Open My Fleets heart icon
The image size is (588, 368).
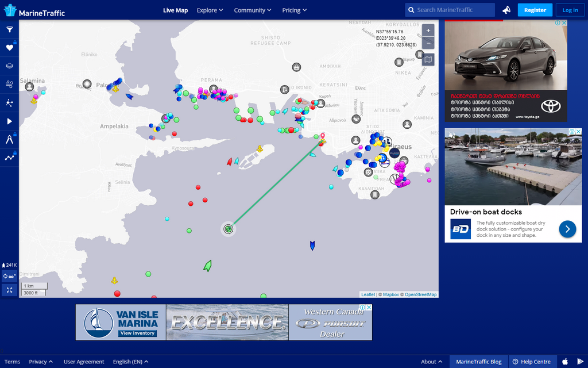pyautogui.click(x=9, y=47)
